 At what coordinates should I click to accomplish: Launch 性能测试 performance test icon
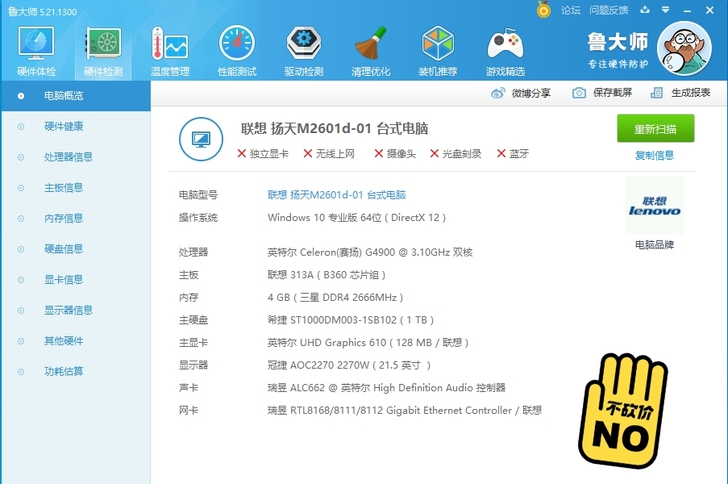coord(237,51)
